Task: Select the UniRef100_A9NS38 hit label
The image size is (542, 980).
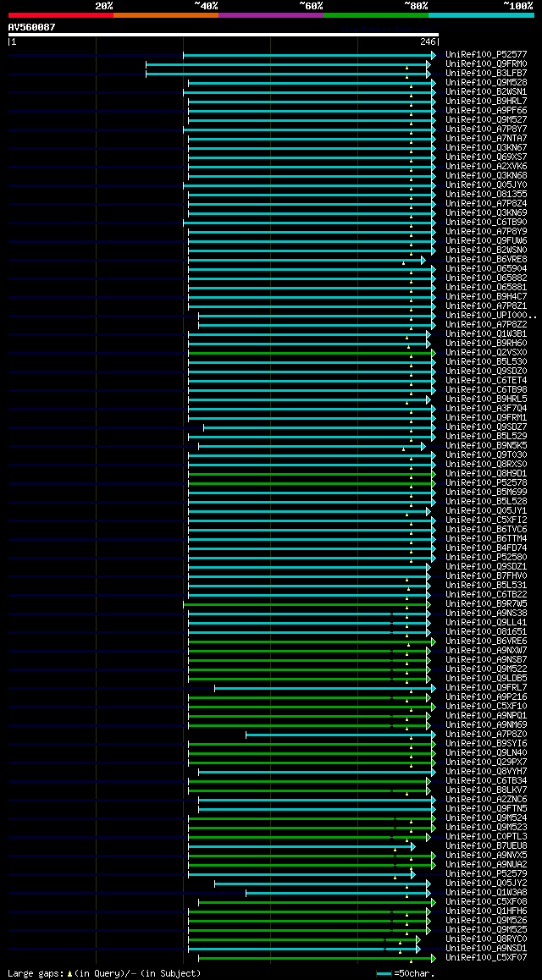Action: (x=486, y=613)
